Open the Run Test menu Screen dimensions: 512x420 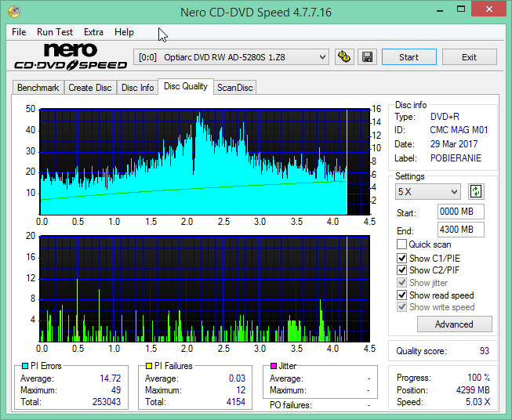(x=55, y=32)
